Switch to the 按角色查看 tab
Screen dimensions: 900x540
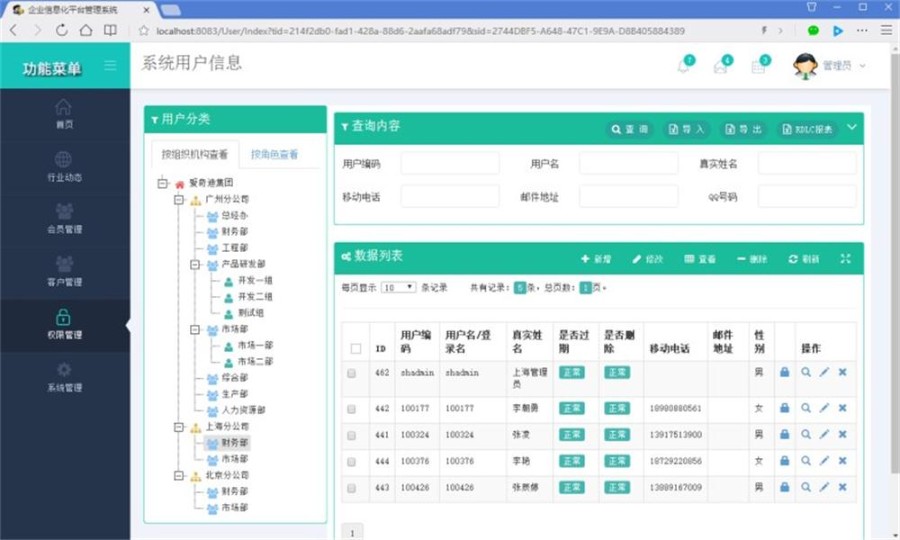pos(274,155)
